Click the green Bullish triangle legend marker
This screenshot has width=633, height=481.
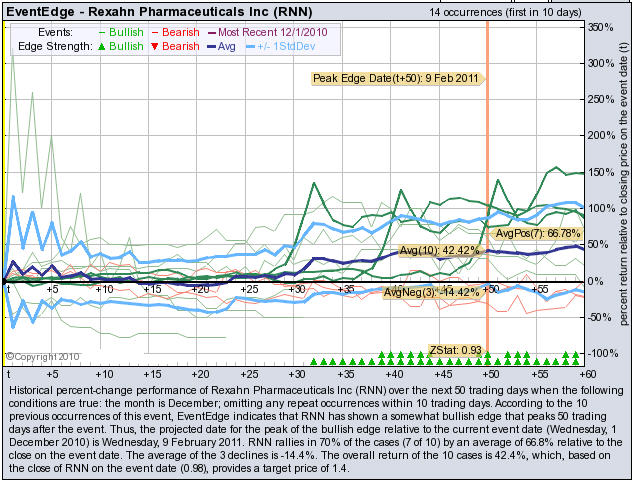tap(109, 47)
